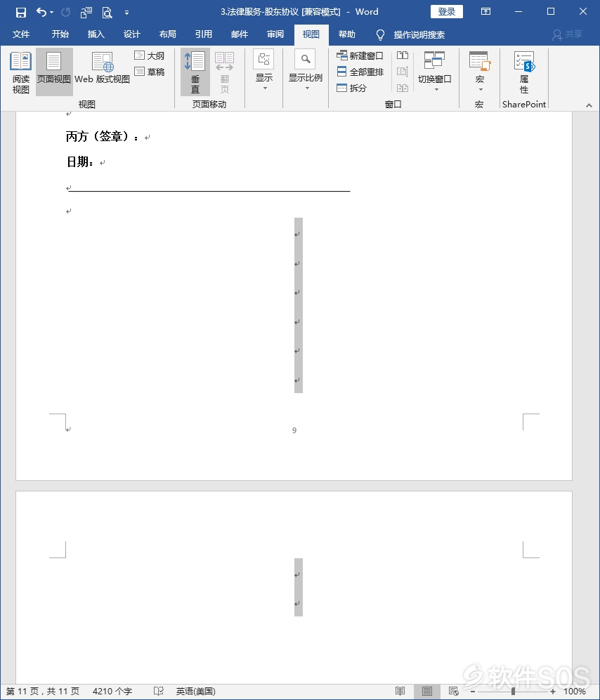Screen dimensions: 600x700
Task: Click the view side by side icon
Action: tap(403, 55)
